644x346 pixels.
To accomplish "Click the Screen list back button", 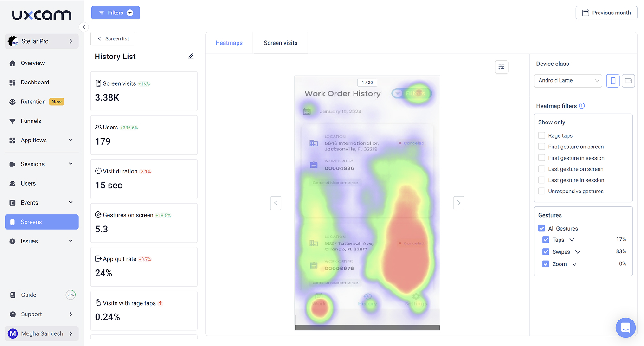I will pyautogui.click(x=113, y=39).
